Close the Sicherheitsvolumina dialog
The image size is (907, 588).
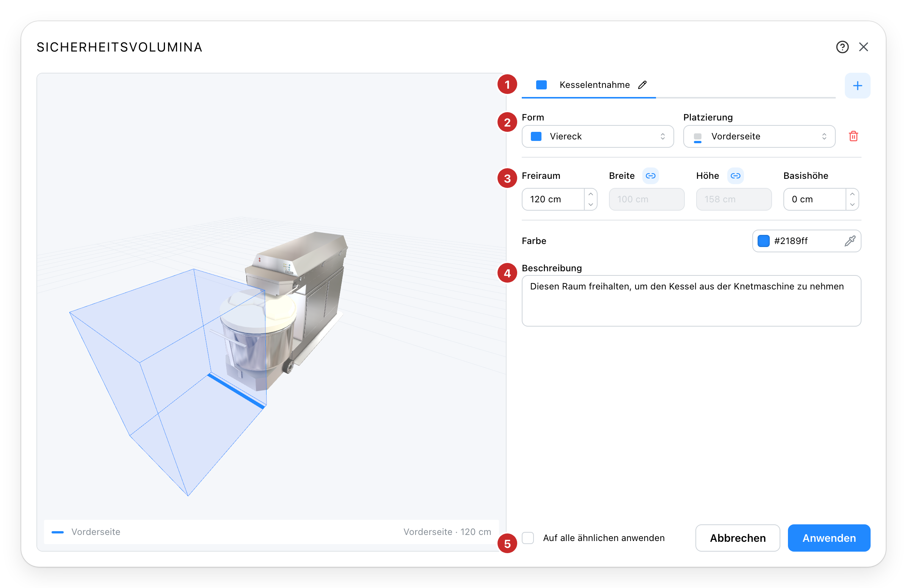(863, 47)
